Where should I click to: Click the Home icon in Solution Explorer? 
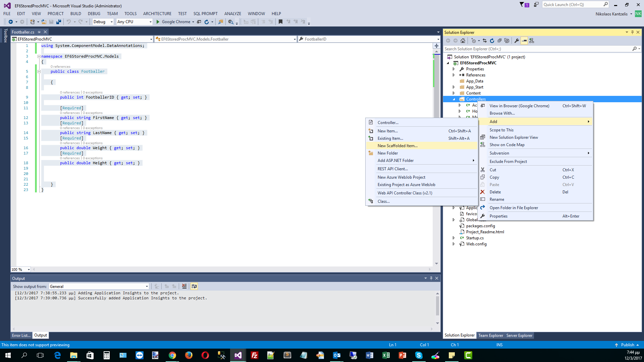click(463, 41)
